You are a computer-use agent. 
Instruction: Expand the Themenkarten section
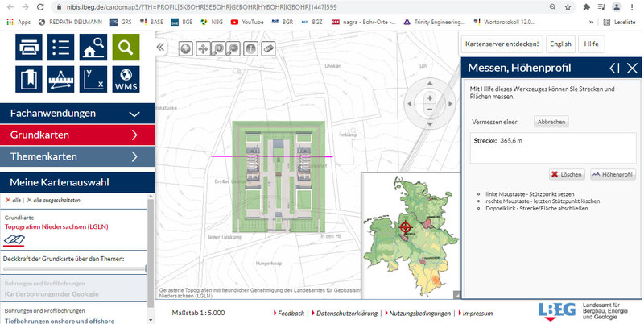pyautogui.click(x=76, y=156)
